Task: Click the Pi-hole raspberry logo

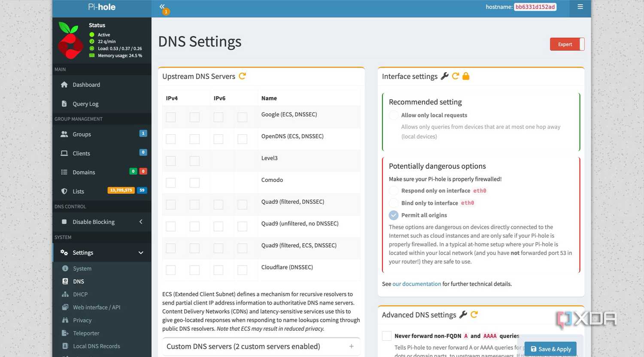Action: coord(70,40)
